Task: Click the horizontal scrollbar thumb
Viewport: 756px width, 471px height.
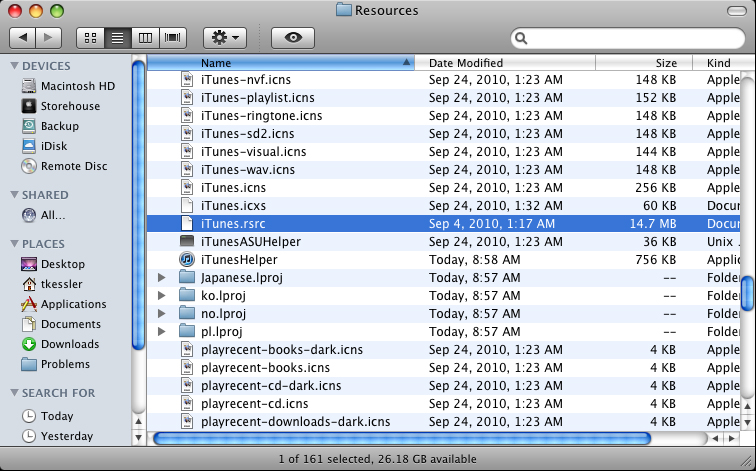Action: 402,439
